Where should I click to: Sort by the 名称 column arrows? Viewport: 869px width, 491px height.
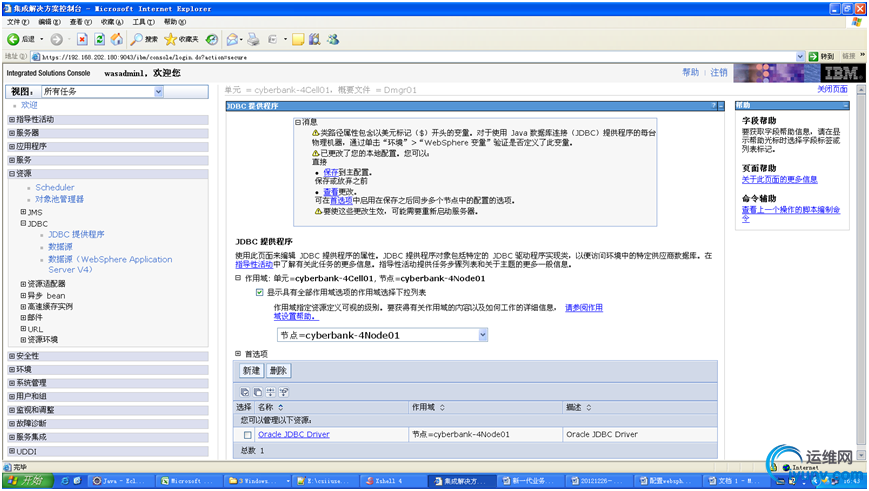coord(280,407)
